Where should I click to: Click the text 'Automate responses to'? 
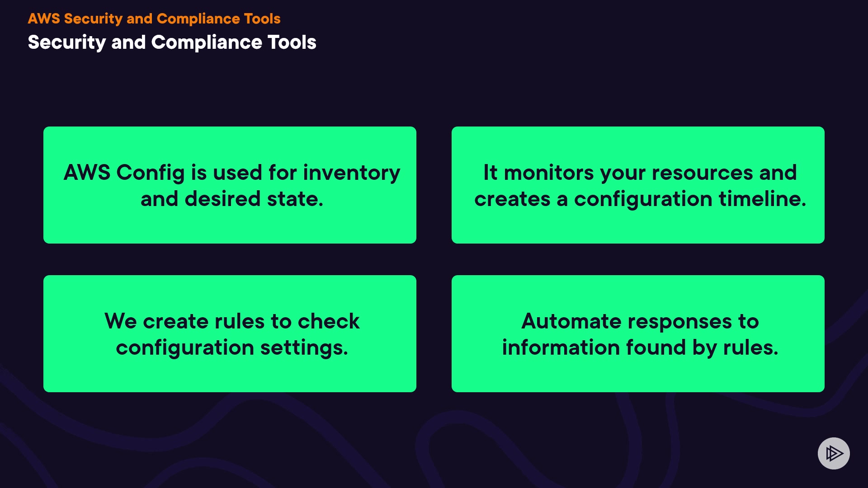pyautogui.click(x=640, y=321)
